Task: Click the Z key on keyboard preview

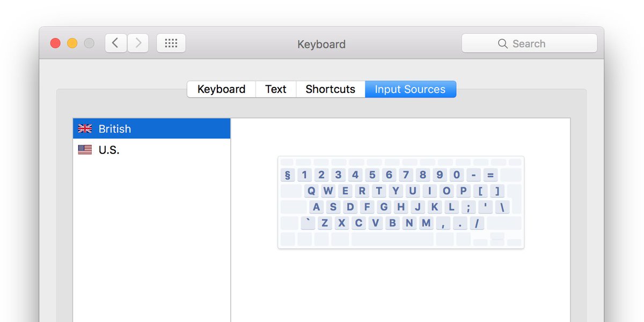Action: click(x=324, y=223)
